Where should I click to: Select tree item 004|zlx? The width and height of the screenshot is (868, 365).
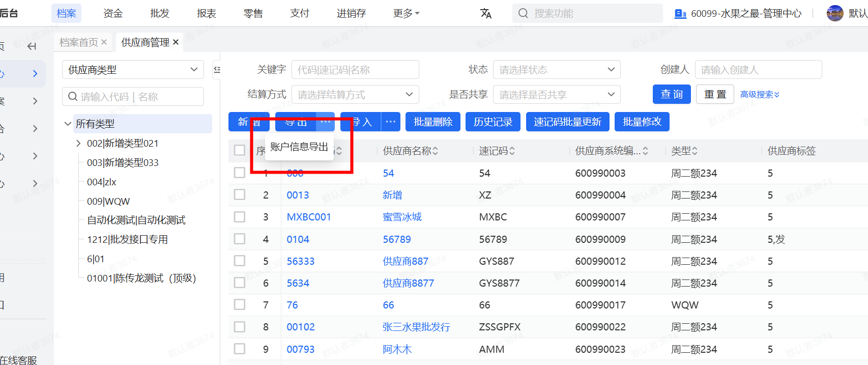[x=102, y=182]
